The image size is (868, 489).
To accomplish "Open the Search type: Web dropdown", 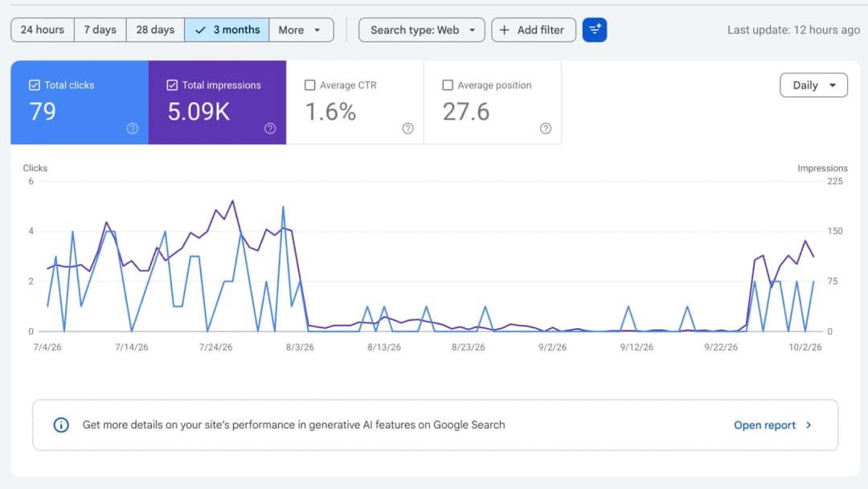I will pyautogui.click(x=422, y=30).
